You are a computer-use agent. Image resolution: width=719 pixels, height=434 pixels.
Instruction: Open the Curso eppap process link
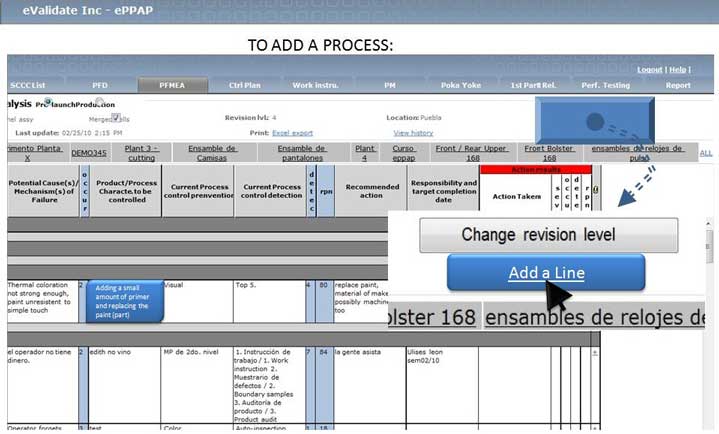pos(404,153)
